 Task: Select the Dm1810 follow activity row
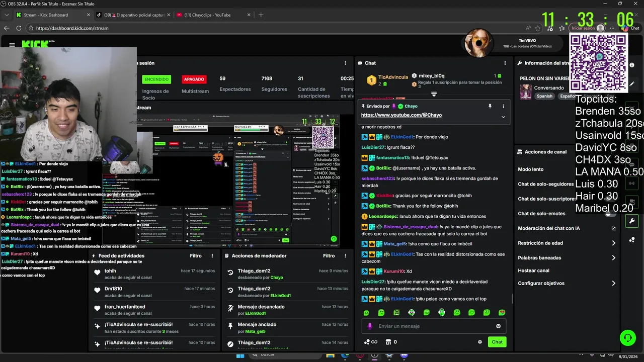pyautogui.click(x=154, y=292)
